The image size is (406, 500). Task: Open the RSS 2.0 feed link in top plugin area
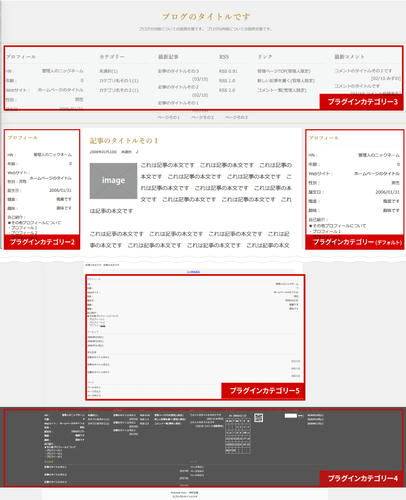[x=227, y=90]
